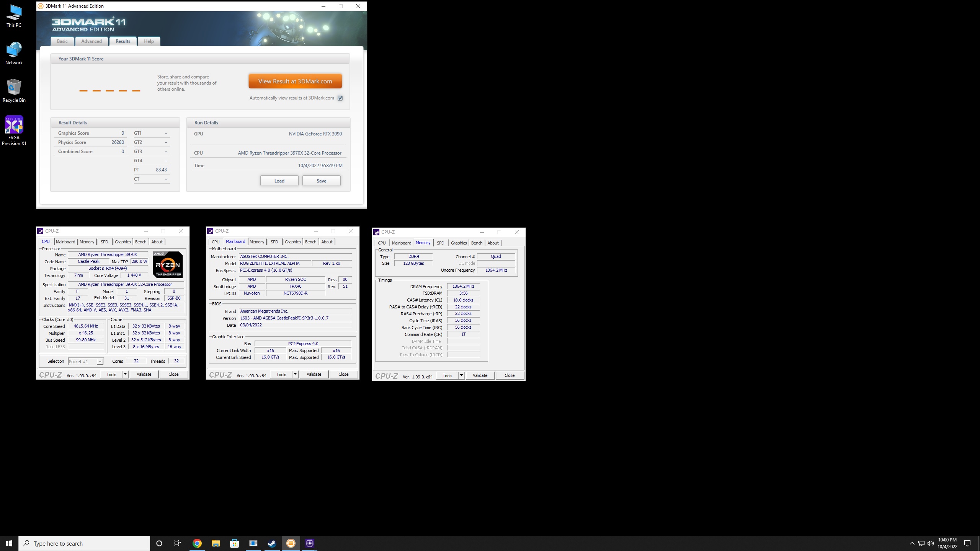Screen dimensions: 980x551
Task: Click Close button in CPU tab window
Action: (x=173, y=374)
